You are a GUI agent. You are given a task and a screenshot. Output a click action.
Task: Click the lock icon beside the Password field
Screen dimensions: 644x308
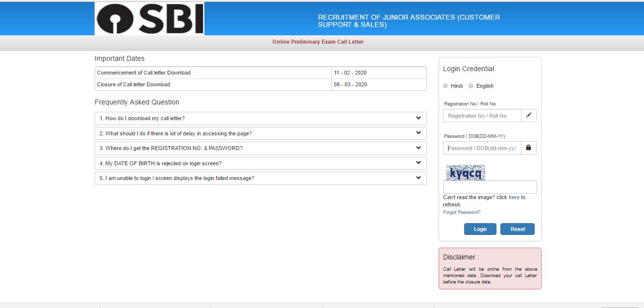pyautogui.click(x=528, y=148)
